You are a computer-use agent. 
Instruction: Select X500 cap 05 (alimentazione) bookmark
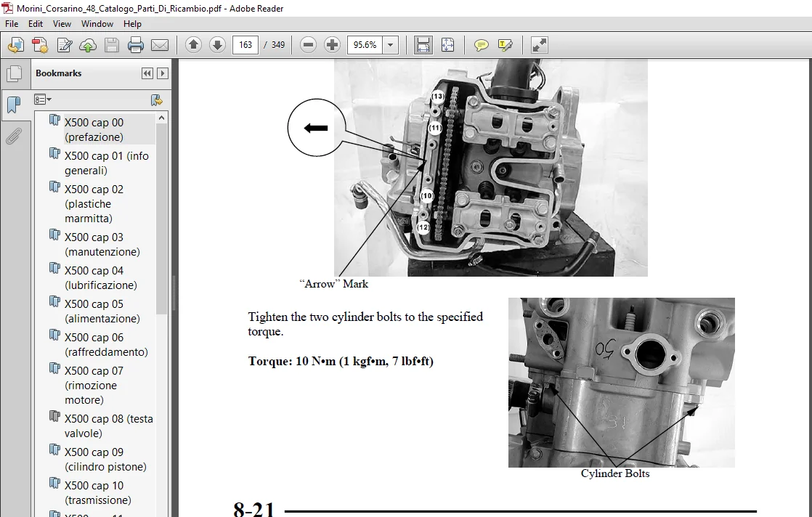[102, 311]
